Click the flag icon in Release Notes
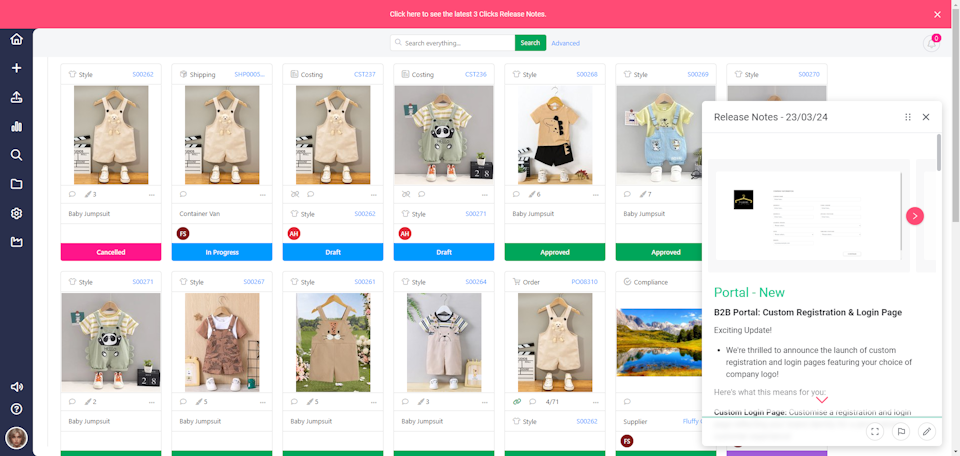The width and height of the screenshot is (960, 456). [901, 431]
